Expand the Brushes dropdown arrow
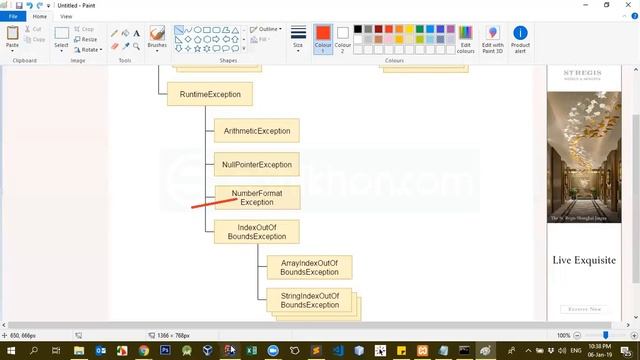 [x=157, y=51]
